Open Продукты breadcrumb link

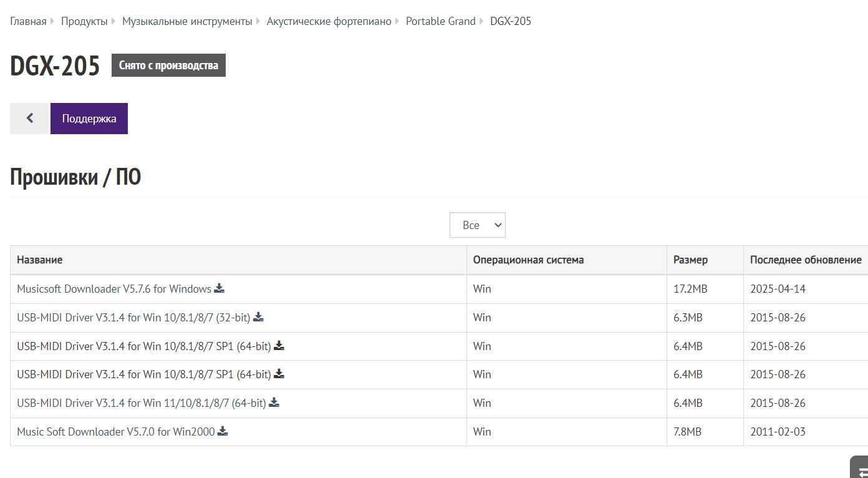[x=84, y=21]
